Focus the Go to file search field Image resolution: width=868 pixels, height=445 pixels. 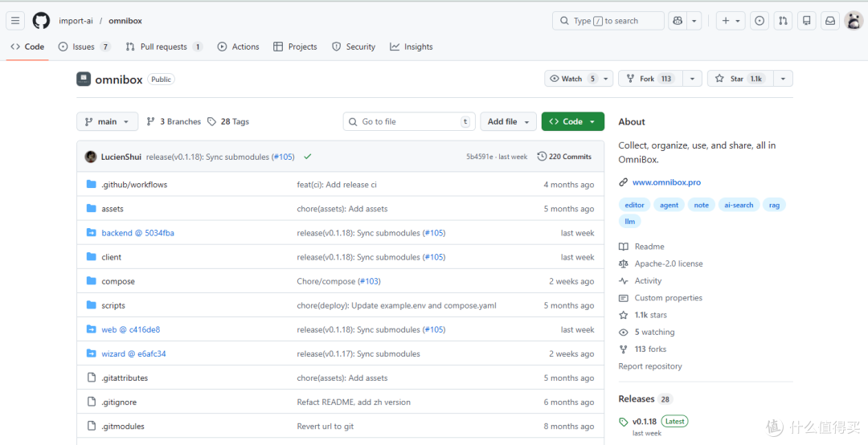tap(409, 122)
